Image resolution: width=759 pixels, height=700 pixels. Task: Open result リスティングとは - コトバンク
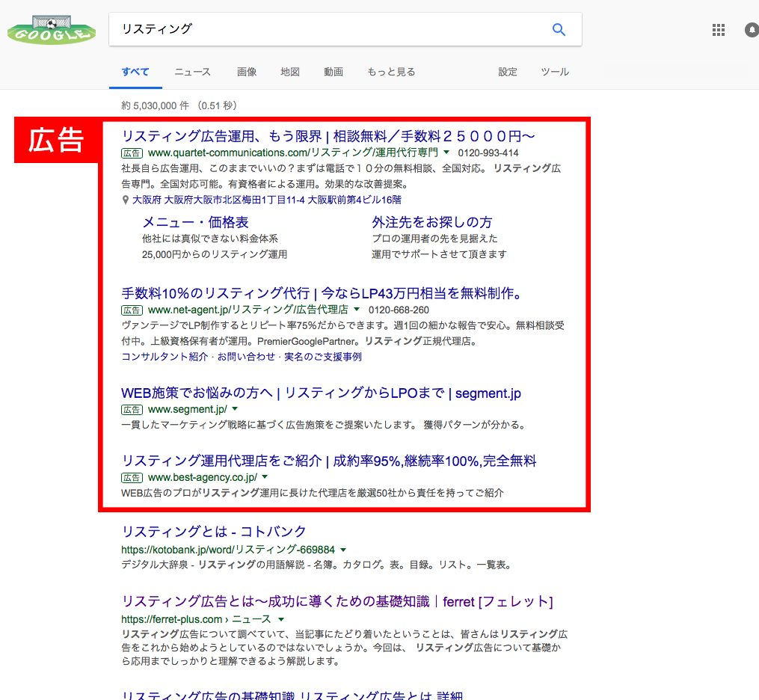point(213,532)
